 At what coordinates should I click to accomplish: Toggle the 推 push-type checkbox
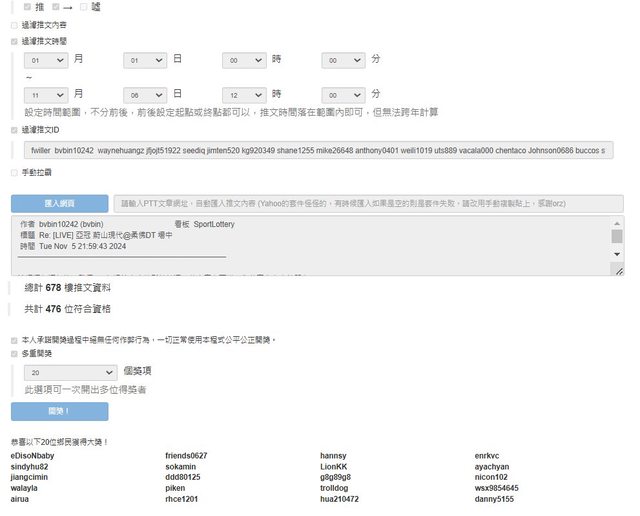[x=28, y=7]
